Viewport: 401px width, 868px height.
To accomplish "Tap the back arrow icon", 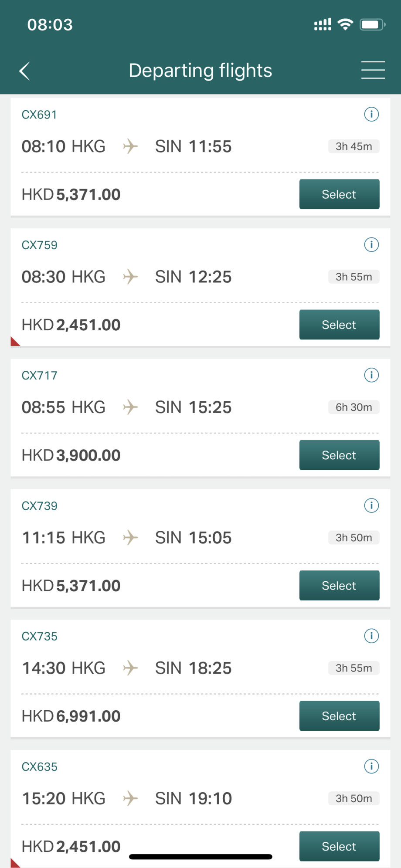I will pyautogui.click(x=25, y=71).
